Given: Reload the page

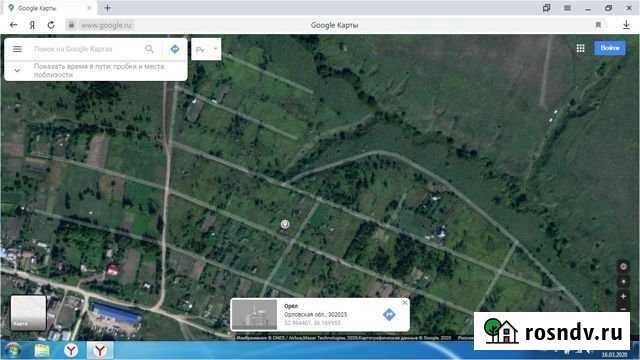Looking at the screenshot, I should pyautogui.click(x=51, y=25).
